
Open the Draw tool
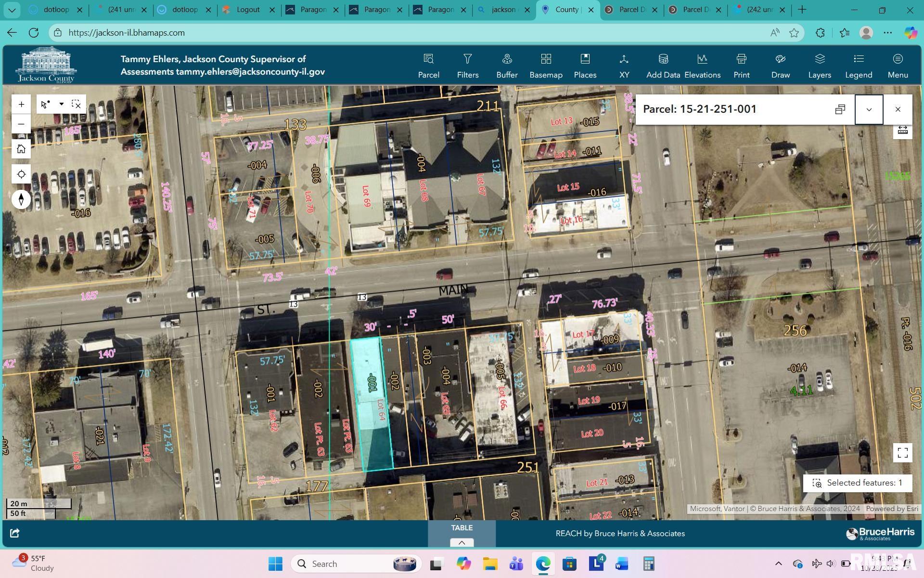pyautogui.click(x=780, y=65)
